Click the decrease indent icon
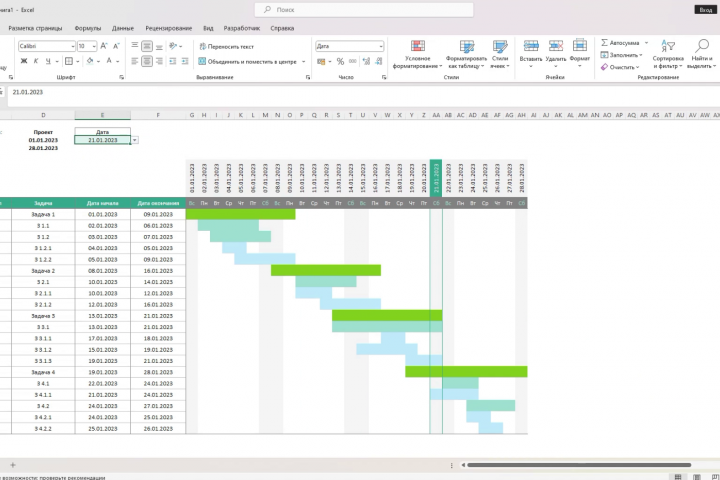 pyautogui.click(x=173, y=61)
